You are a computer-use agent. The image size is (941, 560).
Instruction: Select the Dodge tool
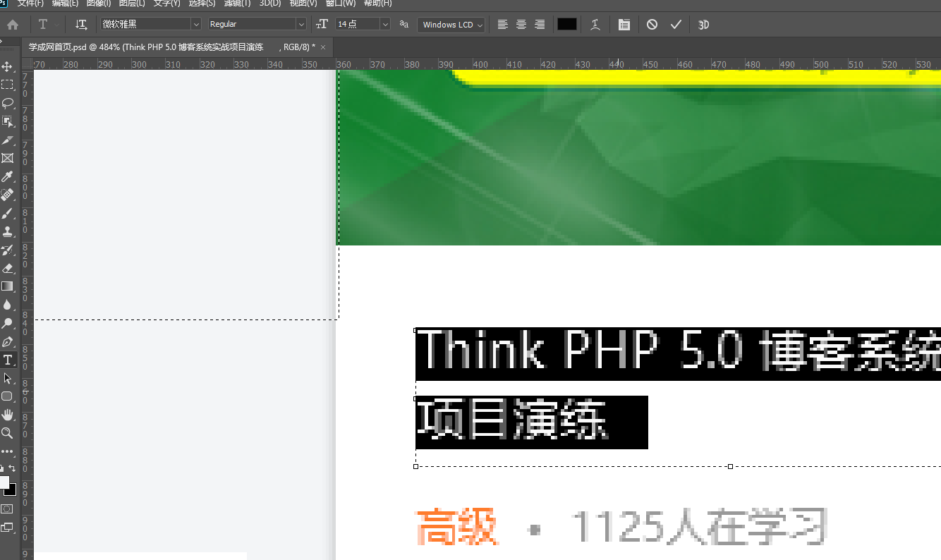(x=7, y=323)
